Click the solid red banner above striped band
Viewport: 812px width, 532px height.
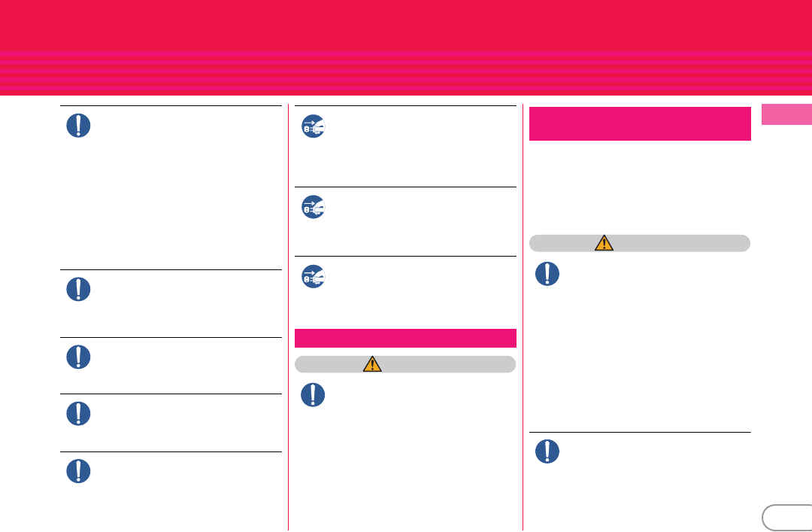[x=406, y=26]
